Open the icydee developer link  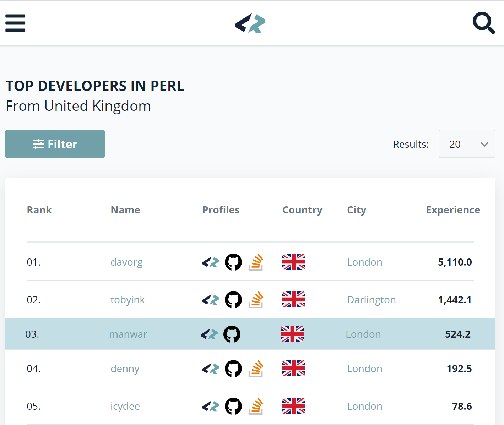(x=125, y=407)
